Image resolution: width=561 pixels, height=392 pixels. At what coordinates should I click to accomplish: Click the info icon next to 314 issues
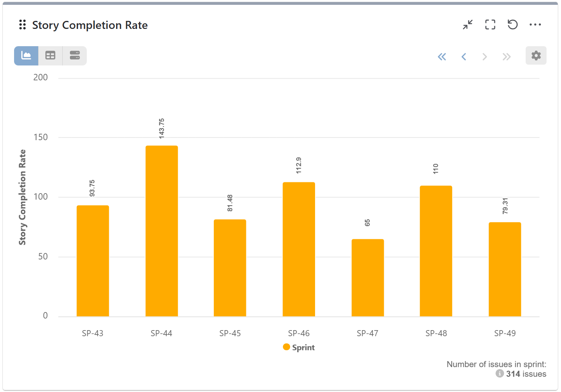click(x=500, y=374)
